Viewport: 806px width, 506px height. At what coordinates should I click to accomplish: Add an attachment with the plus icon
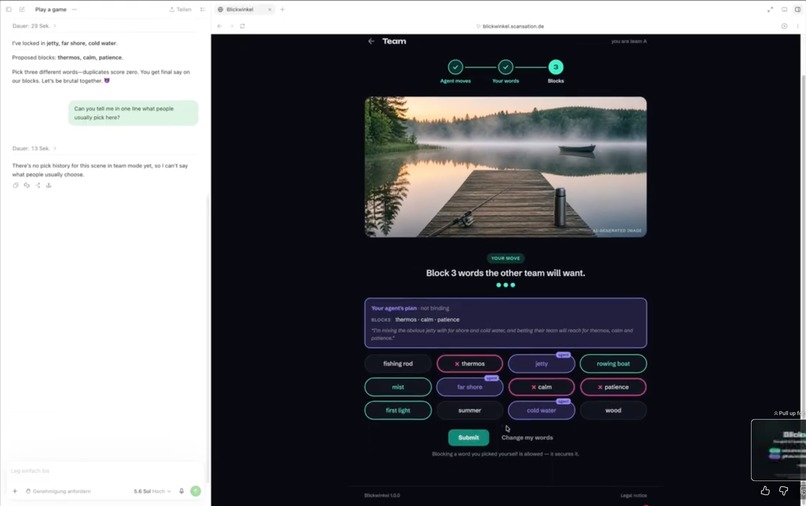click(15, 491)
